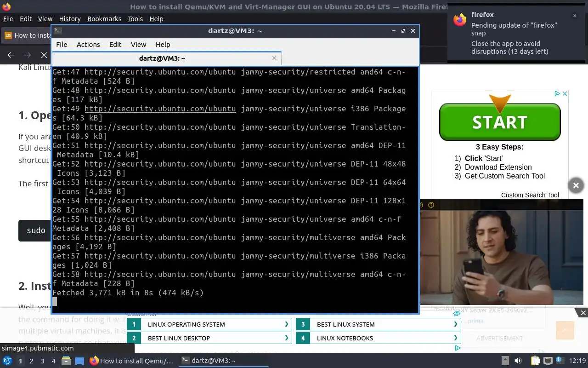Open the Lubuntu start menu icon

pos(7,361)
